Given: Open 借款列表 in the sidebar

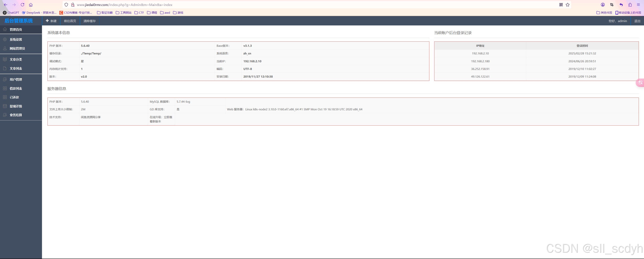Looking at the screenshot, I should [x=21, y=88].
